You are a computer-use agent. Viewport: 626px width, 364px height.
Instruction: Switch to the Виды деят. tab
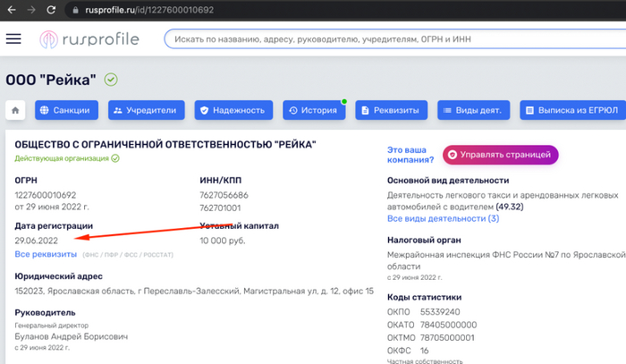coord(473,110)
